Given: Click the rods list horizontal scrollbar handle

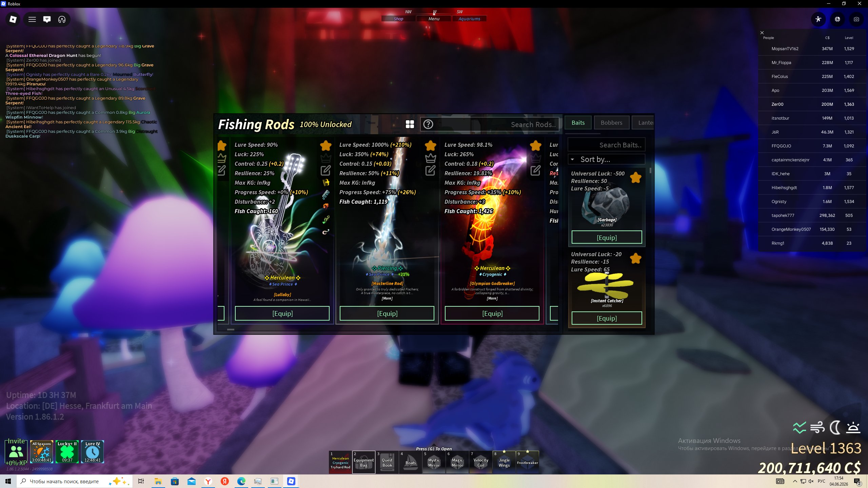Looking at the screenshot, I should point(231,329).
